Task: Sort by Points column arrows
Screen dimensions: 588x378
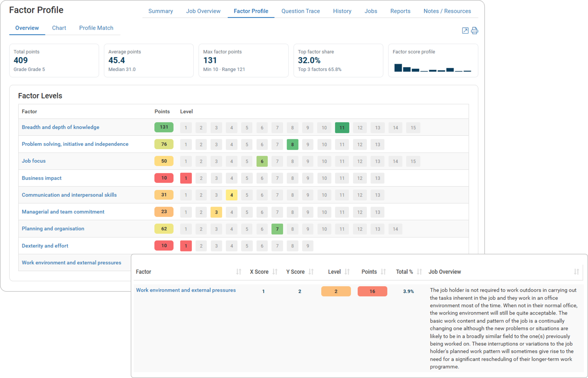Action: [383, 272]
